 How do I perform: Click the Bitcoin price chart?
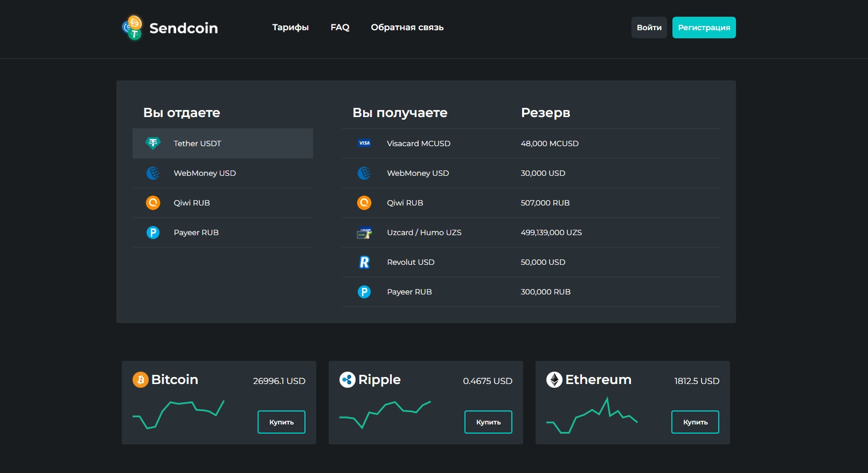click(x=178, y=415)
